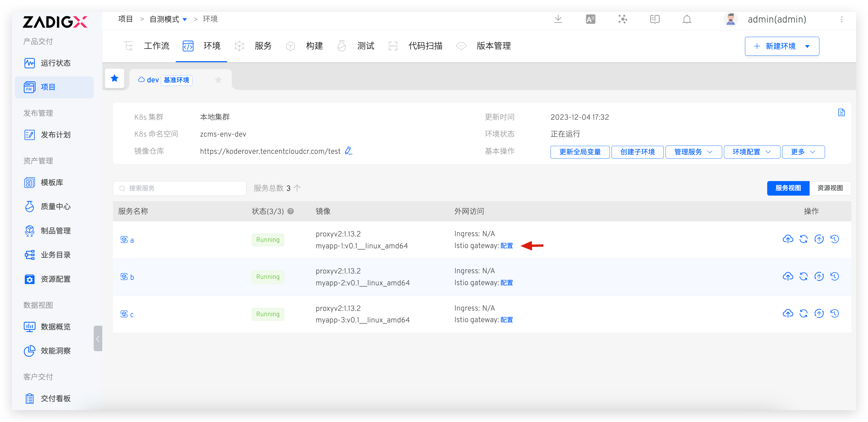This screenshot has width=868, height=422.
Task: Open 发布计划 in the sidebar
Action: (x=56, y=135)
